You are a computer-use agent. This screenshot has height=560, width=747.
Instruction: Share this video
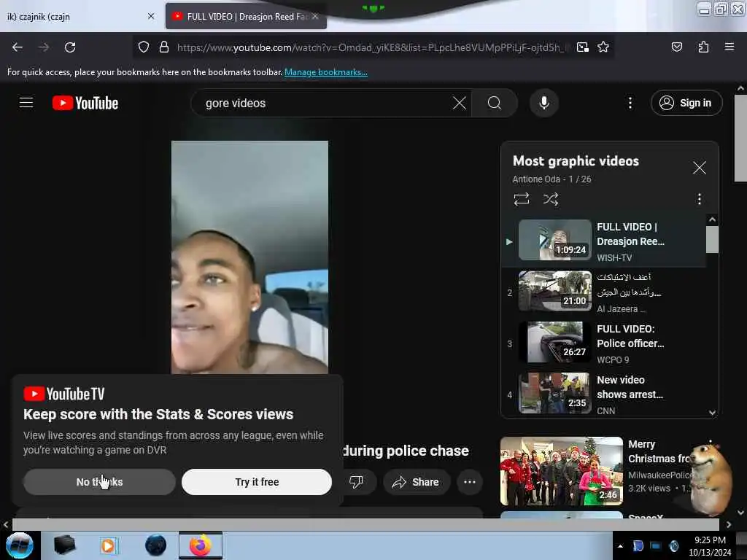416,482
